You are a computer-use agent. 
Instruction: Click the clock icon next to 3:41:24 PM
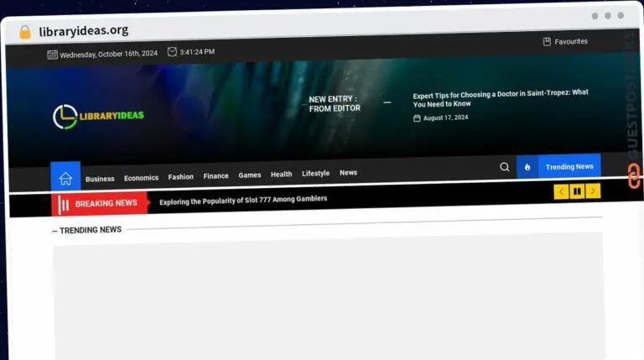172,52
